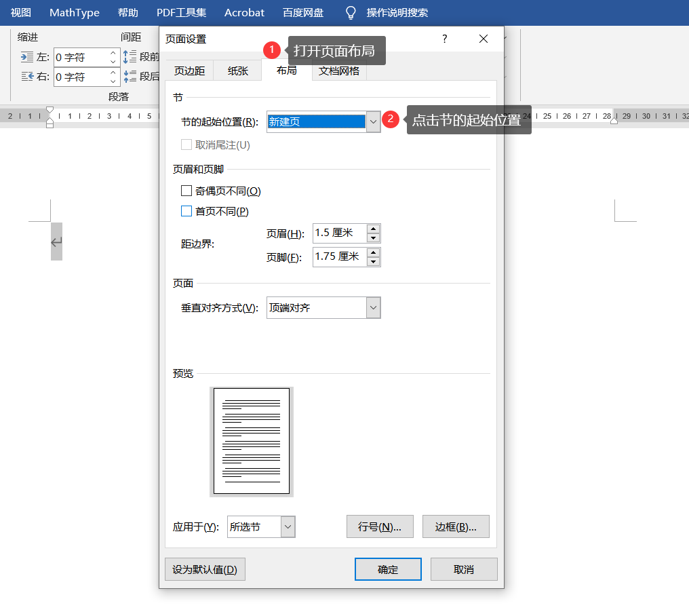This screenshot has width=689, height=616.
Task: Click the dialog help question mark
Action: [445, 39]
